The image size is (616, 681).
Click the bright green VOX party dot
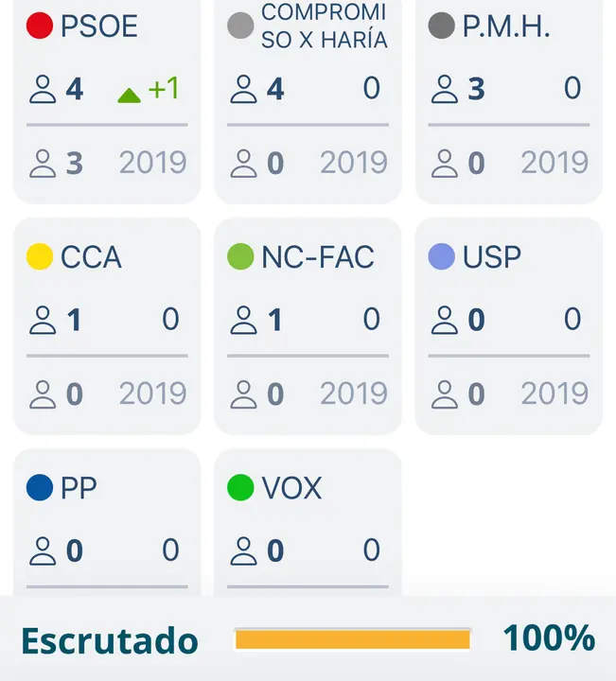click(x=240, y=487)
